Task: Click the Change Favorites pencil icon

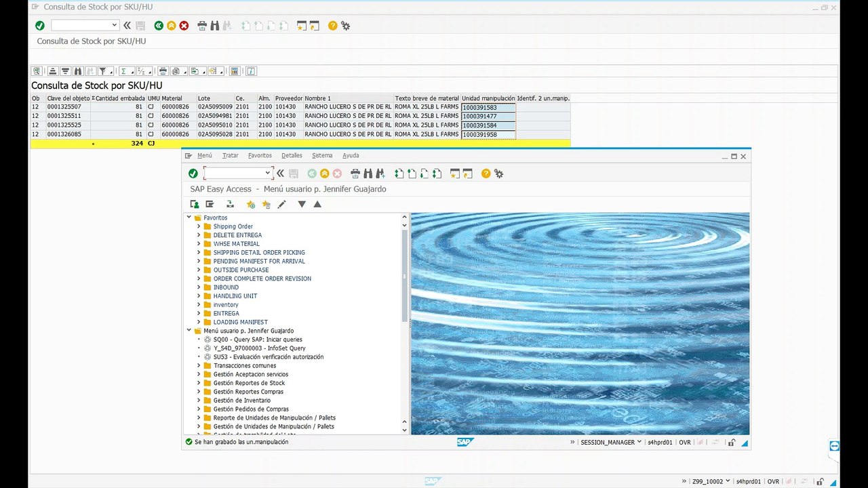Action: [x=281, y=204]
